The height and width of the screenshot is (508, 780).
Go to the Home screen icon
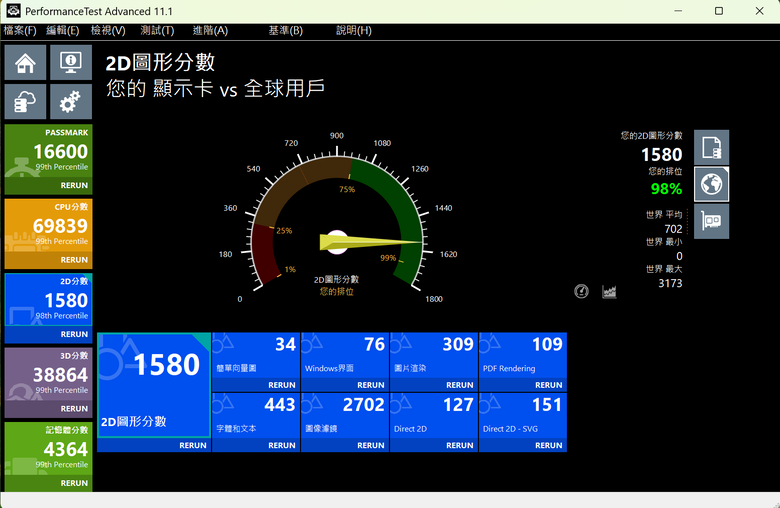click(x=25, y=63)
